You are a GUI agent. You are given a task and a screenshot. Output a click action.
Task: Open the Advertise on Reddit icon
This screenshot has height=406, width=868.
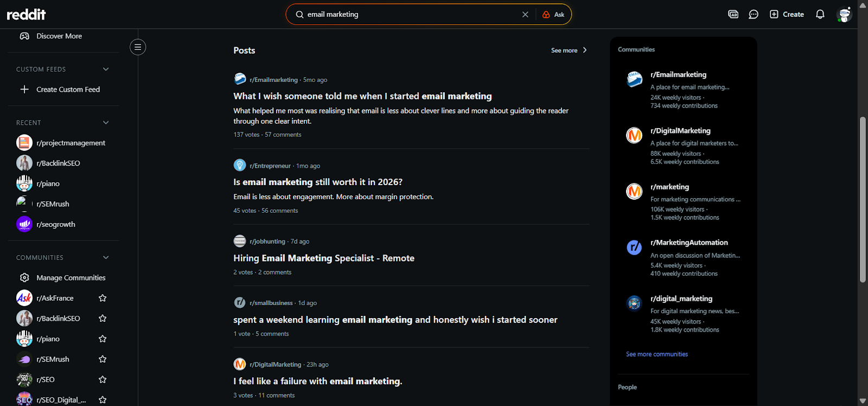[x=733, y=14]
